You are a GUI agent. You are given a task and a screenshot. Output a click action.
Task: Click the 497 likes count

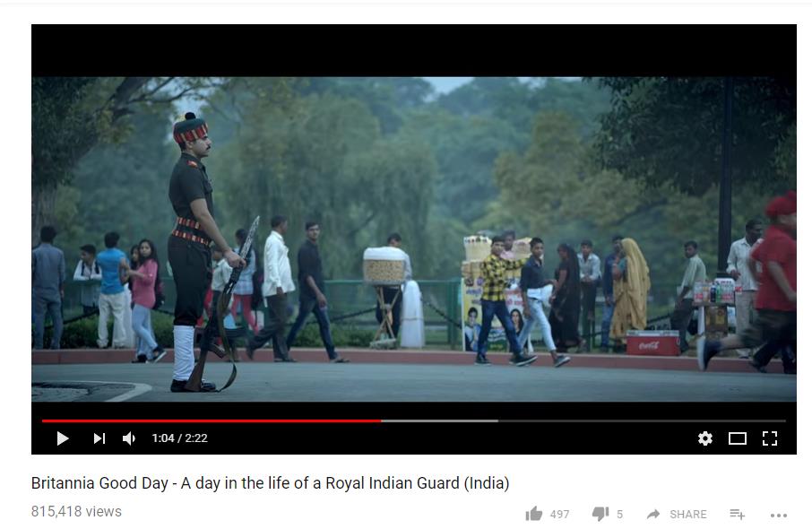click(x=559, y=514)
